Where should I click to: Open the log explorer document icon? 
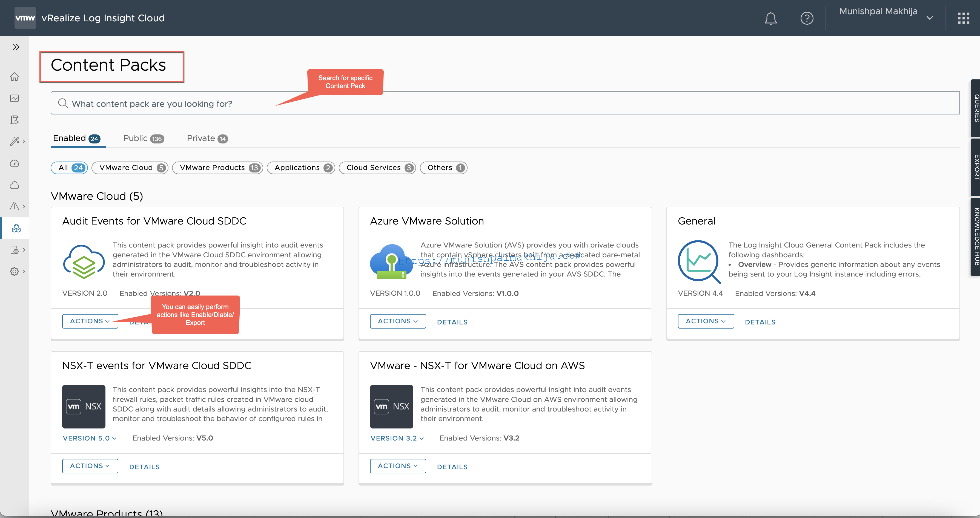(15, 120)
